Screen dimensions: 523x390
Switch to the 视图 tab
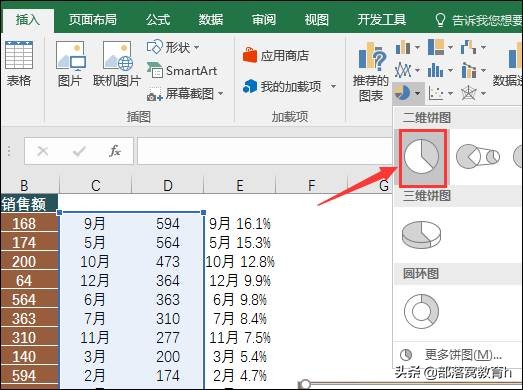click(317, 20)
